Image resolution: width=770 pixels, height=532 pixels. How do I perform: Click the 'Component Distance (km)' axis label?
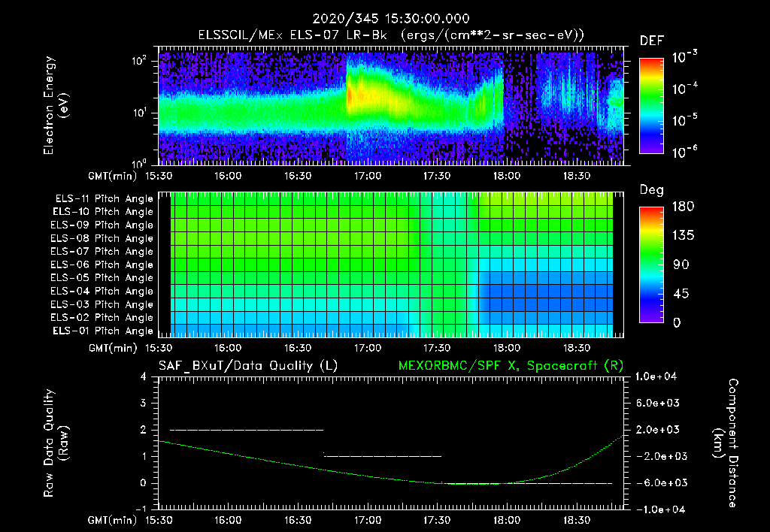pyautogui.click(x=726, y=443)
